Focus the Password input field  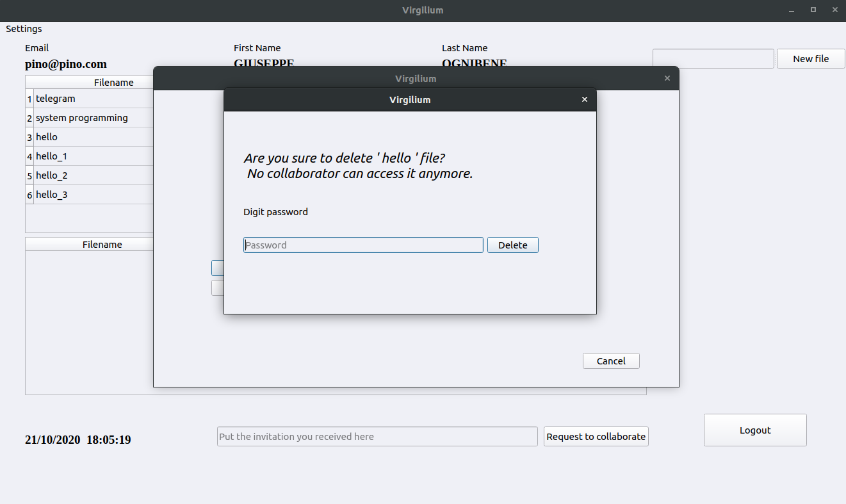point(363,245)
